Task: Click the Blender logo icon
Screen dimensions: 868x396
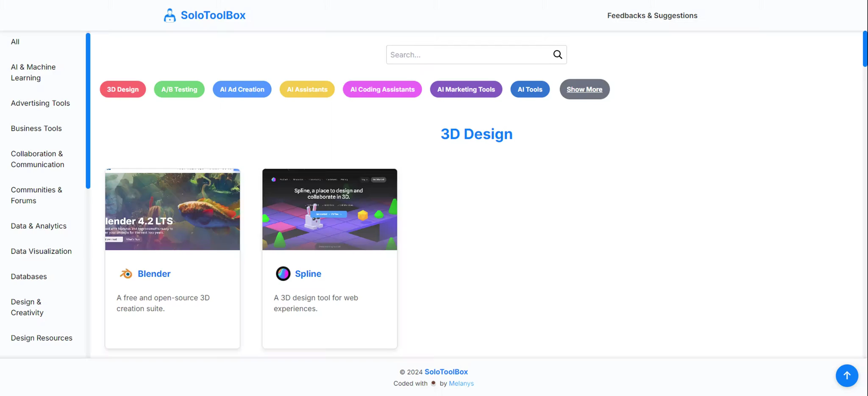Action: click(x=126, y=274)
